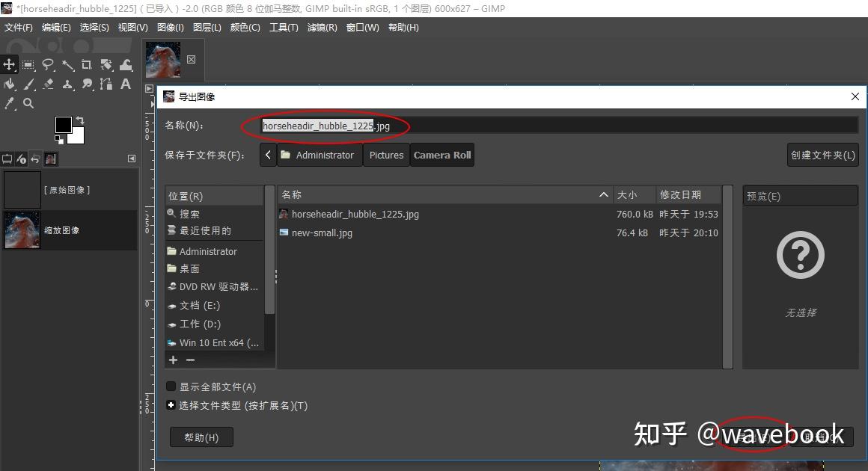Select the Color Picker tool
Screen dimensions: 868x471
pyautogui.click(x=10, y=103)
